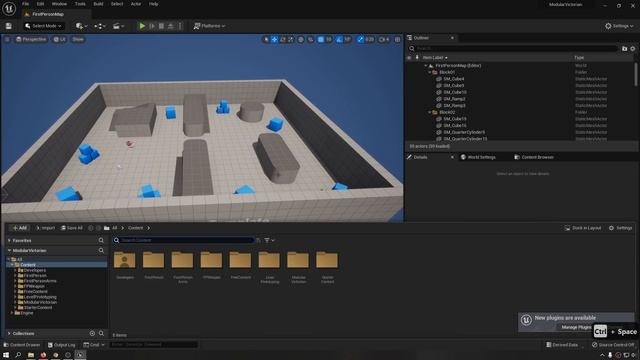Open the Window menu
This screenshot has height=360, width=640.
(x=59, y=4)
